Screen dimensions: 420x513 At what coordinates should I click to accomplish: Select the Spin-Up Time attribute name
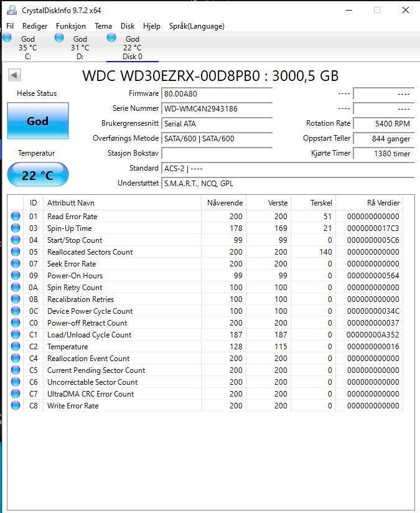point(69,228)
